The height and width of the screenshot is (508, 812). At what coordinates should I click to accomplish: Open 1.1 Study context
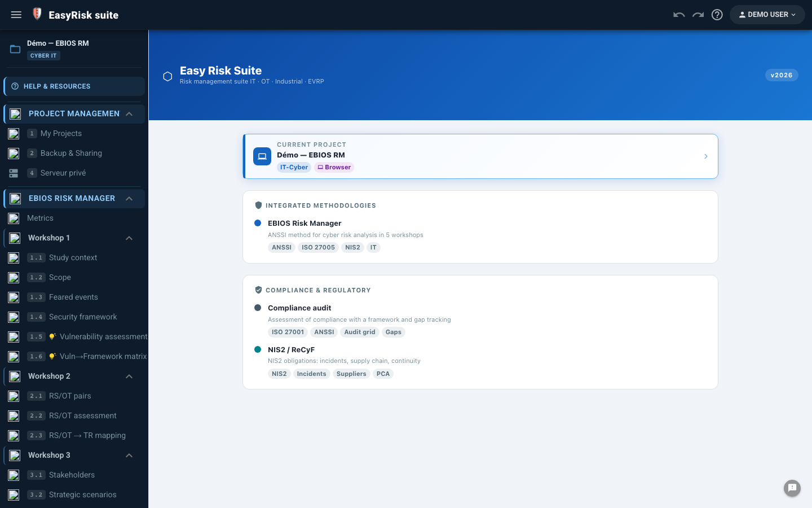[x=74, y=257]
